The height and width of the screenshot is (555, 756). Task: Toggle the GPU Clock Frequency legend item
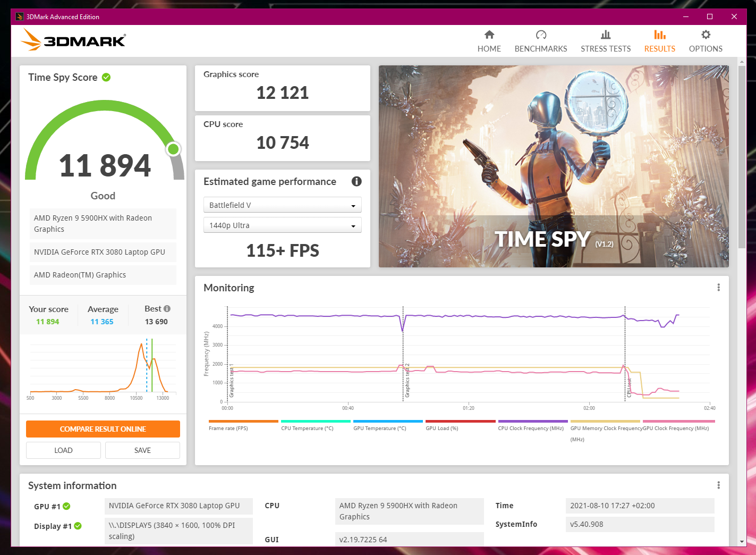[x=678, y=425]
